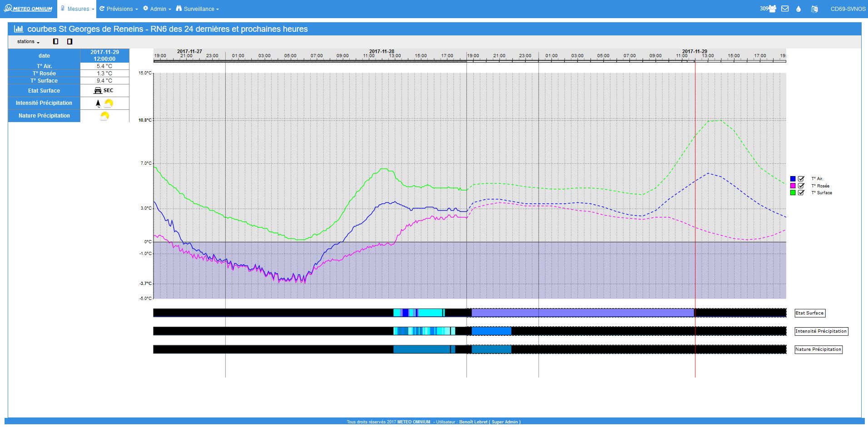Click the "2017-11-27" date on time axis
The image size is (868, 427).
[x=189, y=51]
